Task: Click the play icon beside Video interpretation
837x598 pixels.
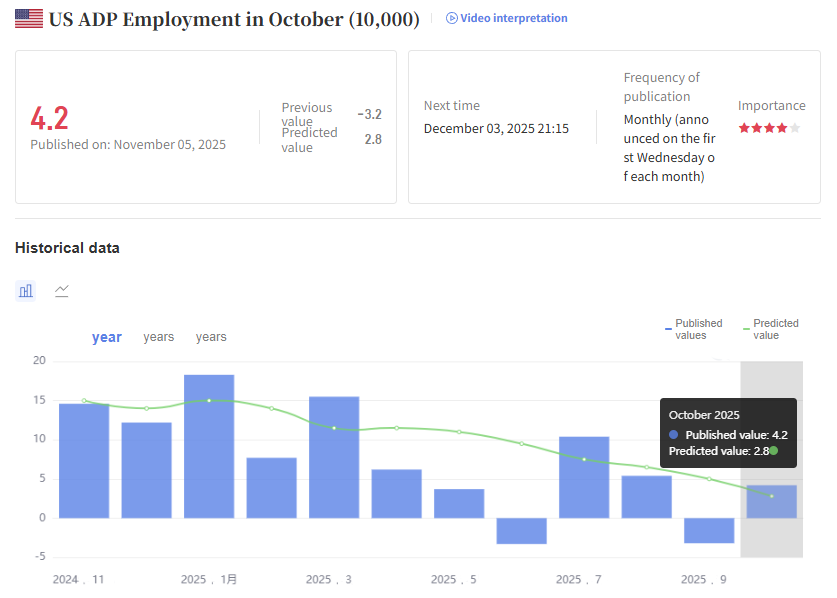Action: point(450,18)
